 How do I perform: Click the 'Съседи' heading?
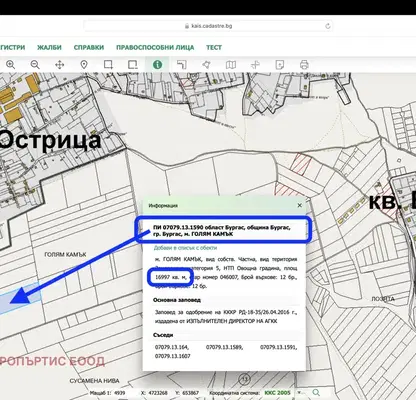163,335
